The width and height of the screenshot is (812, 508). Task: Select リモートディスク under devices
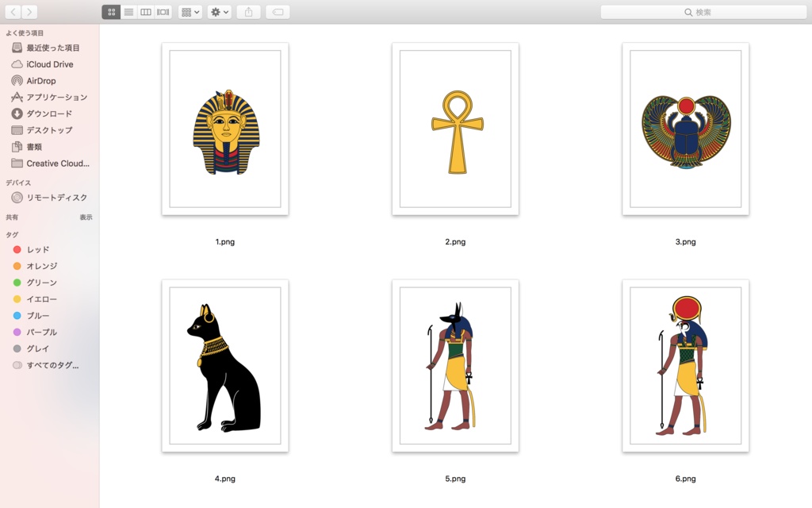pyautogui.click(x=50, y=198)
